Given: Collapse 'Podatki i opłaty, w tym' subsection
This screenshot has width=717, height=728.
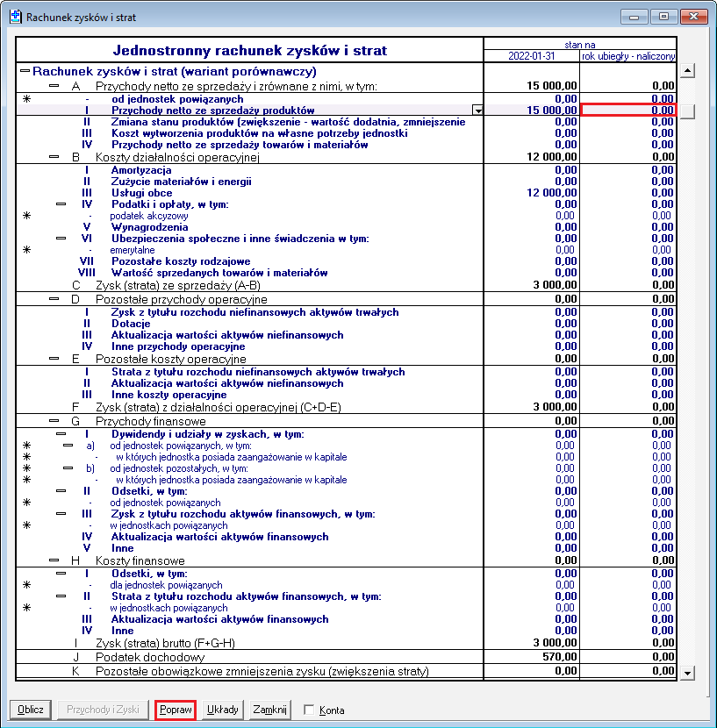Looking at the screenshot, I should pyautogui.click(x=61, y=203).
